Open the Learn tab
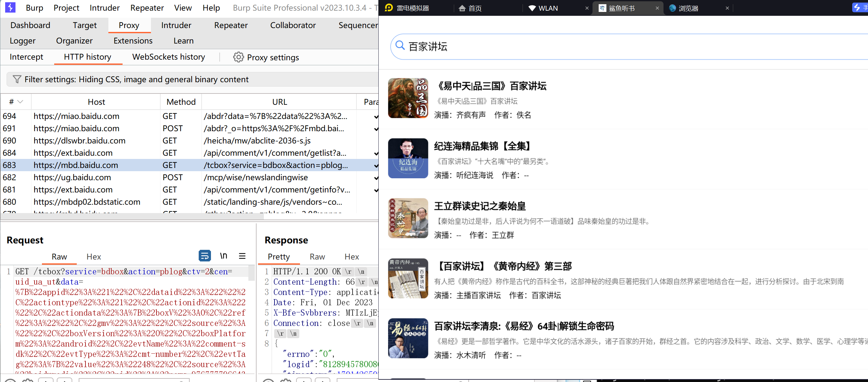The width and height of the screenshot is (868, 382). [x=184, y=41]
